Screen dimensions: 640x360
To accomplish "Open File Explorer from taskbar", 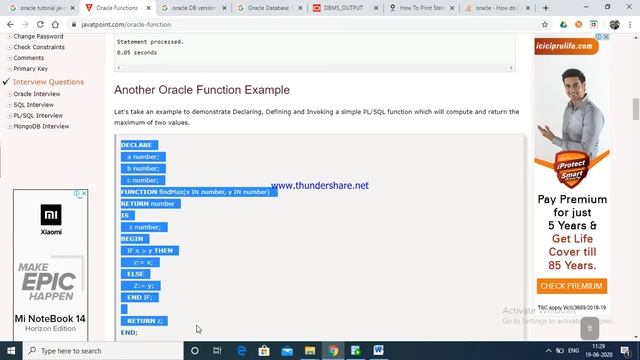I will pos(310,351).
